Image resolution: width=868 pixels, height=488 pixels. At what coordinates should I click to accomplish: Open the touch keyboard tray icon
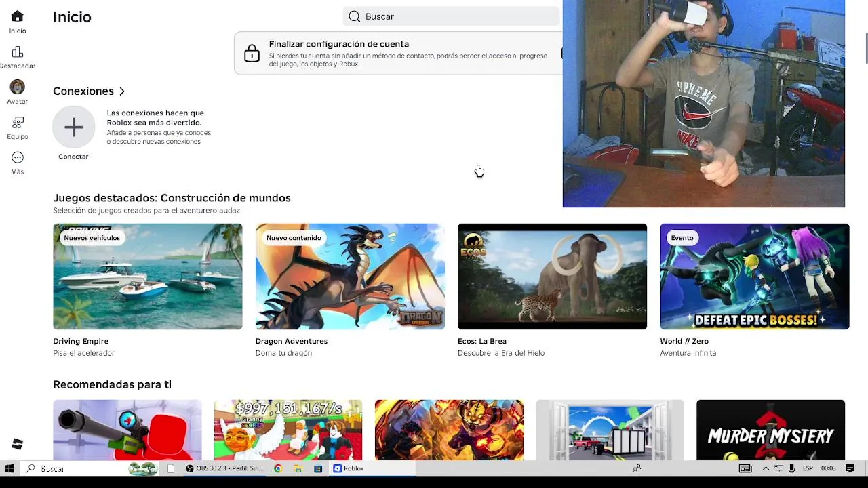745,468
